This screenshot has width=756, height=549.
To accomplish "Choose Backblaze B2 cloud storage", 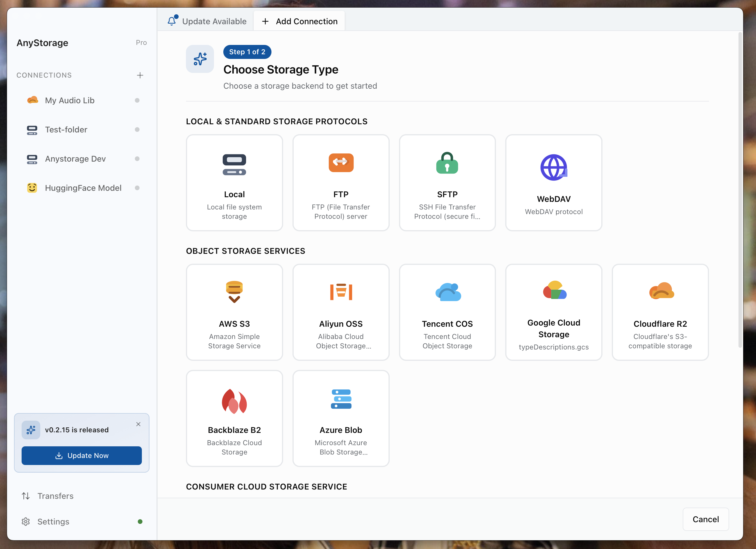I will click(x=234, y=418).
